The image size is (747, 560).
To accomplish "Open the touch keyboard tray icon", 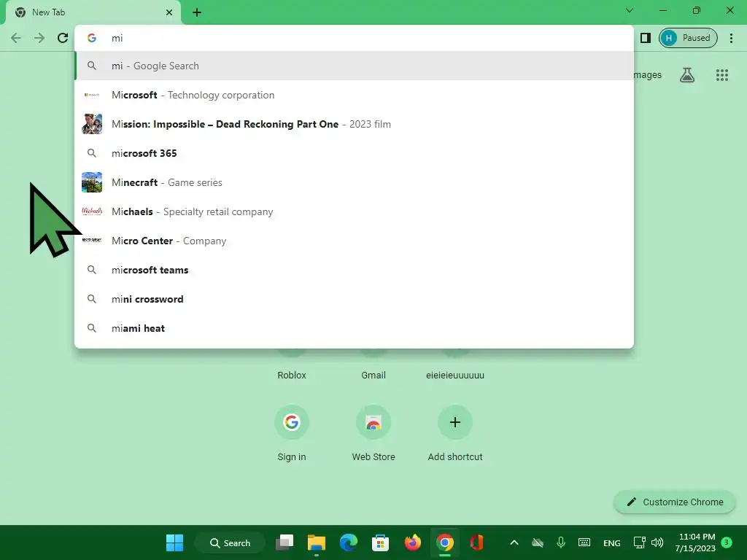I will pyautogui.click(x=584, y=542).
